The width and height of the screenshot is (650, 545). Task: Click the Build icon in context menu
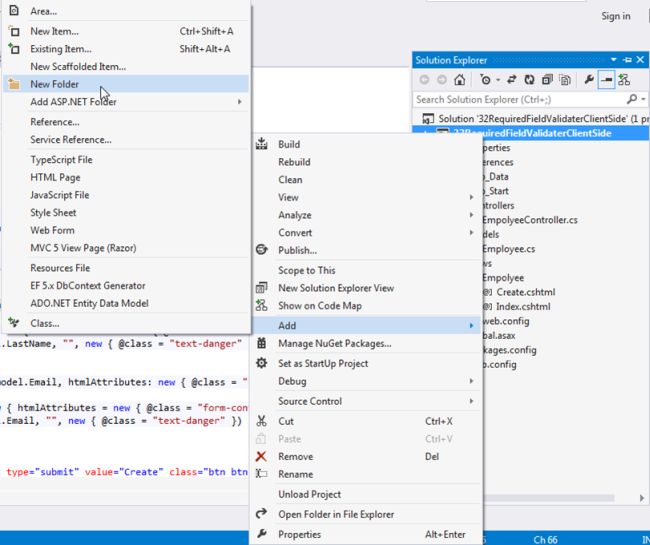pos(262,144)
